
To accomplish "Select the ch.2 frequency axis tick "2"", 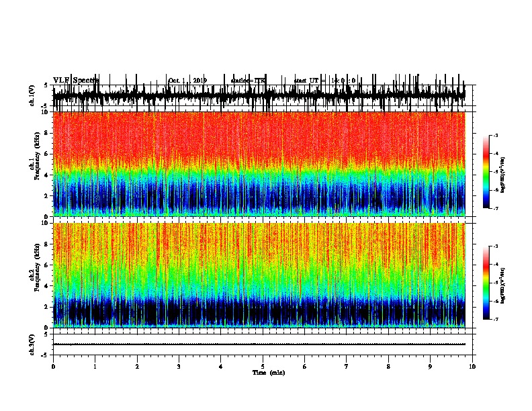I will click(x=47, y=307).
